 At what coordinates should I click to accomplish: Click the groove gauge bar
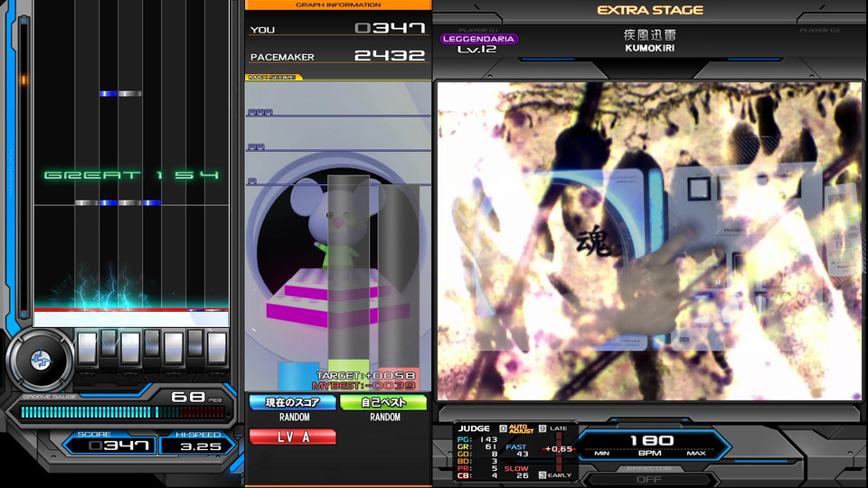122,412
